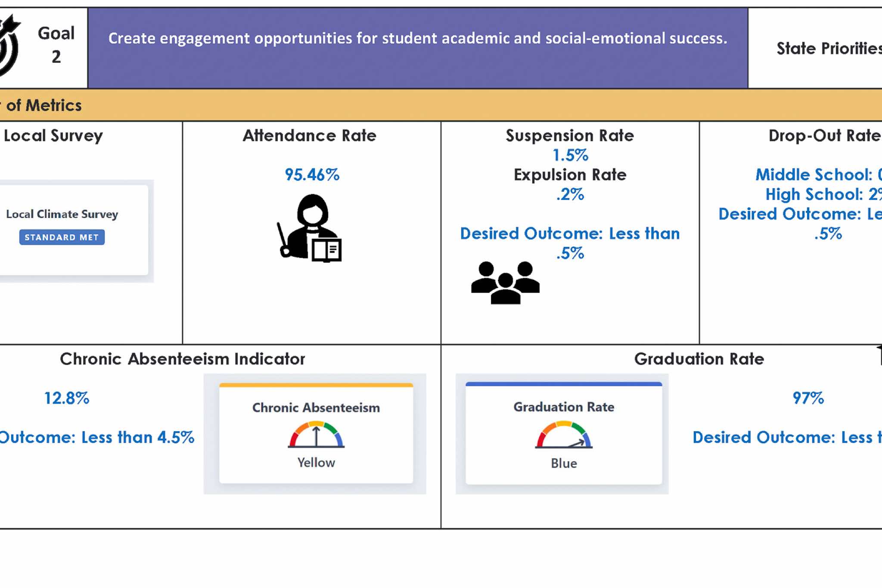The image size is (882, 588).
Task: Click the group of people icon
Action: (x=505, y=283)
